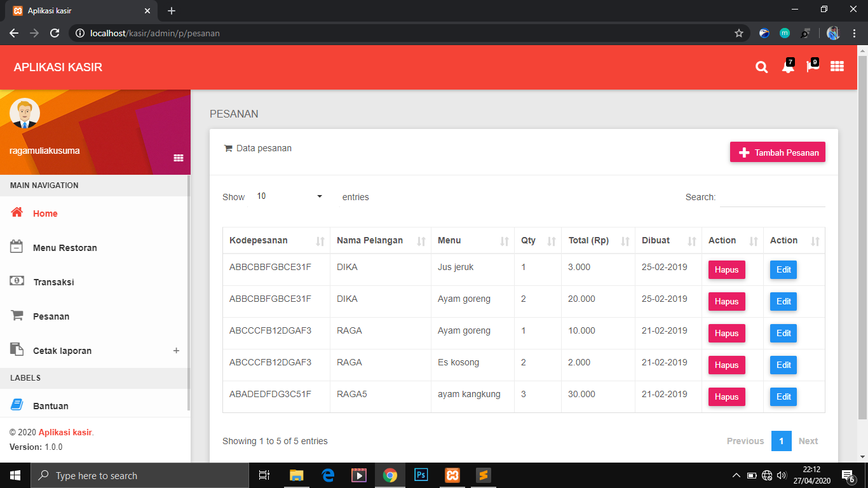The width and height of the screenshot is (868, 488).
Task: Switch to the Aplikasi kasir browser tab
Action: coord(76,10)
